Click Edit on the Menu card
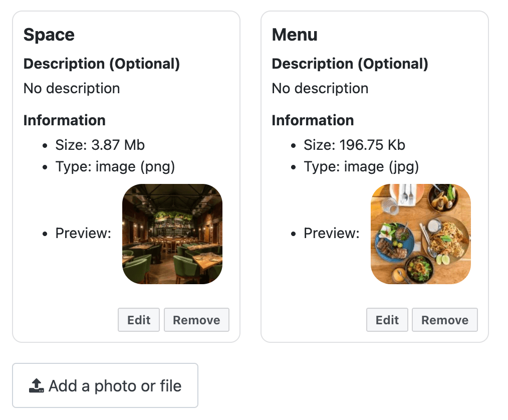This screenshot has width=508, height=420. [387, 320]
